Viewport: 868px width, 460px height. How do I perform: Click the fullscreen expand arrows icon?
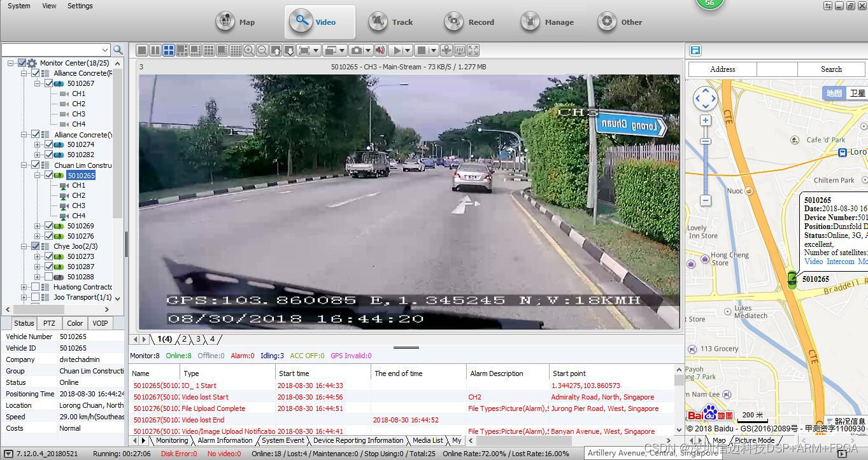[473, 50]
